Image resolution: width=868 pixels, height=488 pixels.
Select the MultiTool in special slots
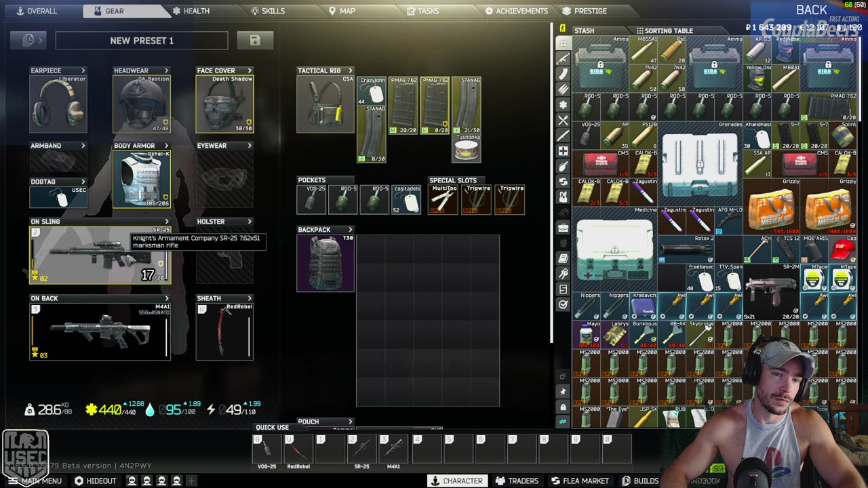pos(442,199)
